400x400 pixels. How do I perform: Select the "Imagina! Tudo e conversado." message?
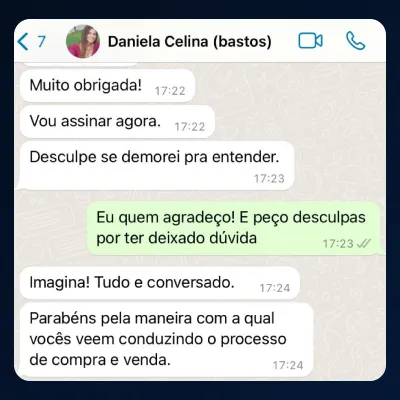(160, 283)
